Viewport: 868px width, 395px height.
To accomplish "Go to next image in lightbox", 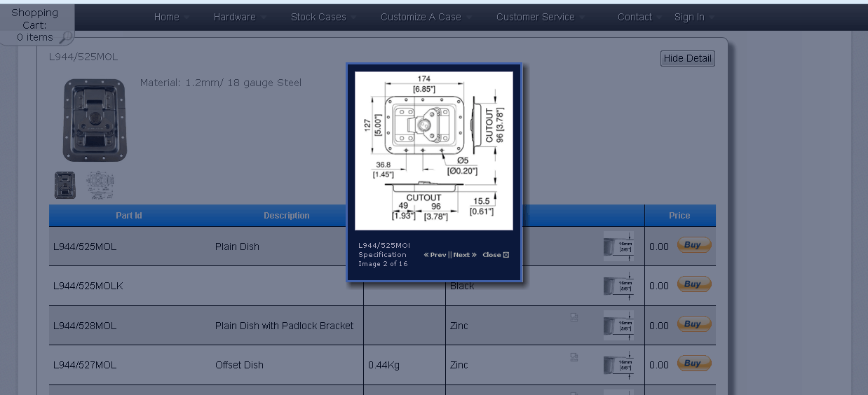I will pyautogui.click(x=464, y=255).
